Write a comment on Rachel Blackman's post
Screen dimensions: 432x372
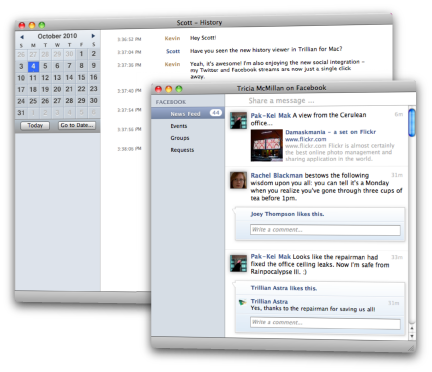click(325, 230)
